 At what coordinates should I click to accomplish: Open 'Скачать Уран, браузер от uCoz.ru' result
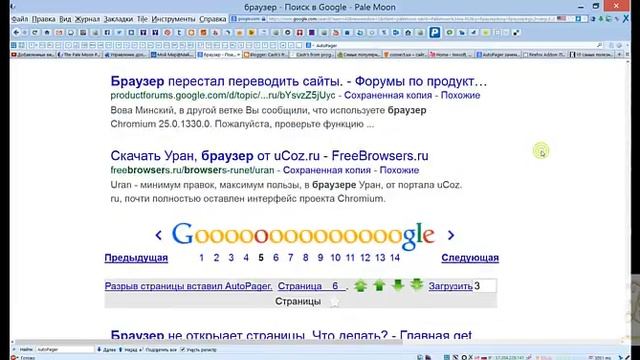pyautogui.click(x=269, y=156)
